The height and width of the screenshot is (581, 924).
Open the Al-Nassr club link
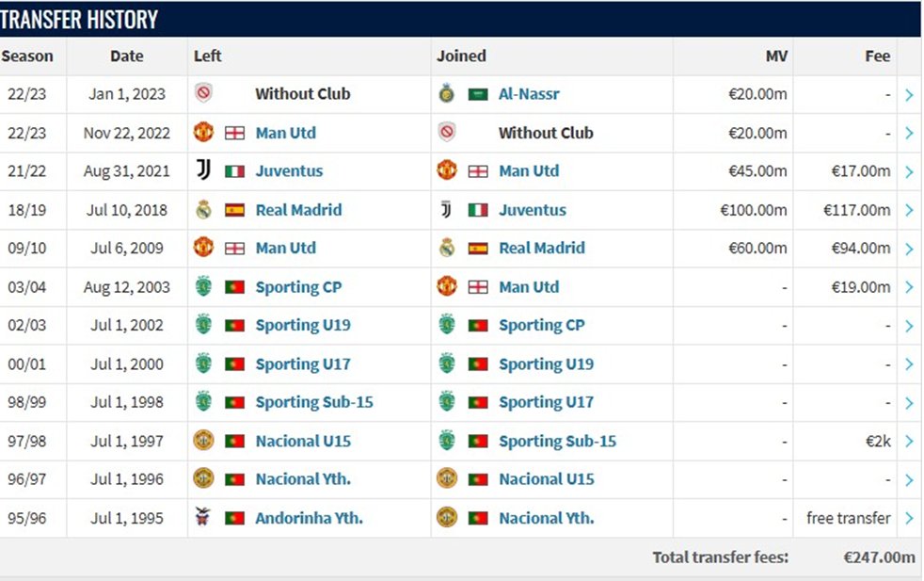pos(529,94)
